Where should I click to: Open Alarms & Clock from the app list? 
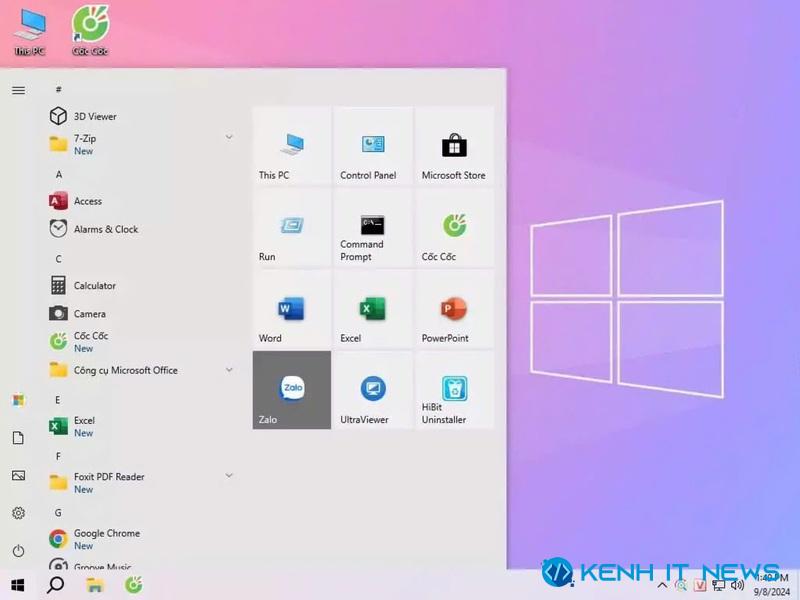[140, 229]
